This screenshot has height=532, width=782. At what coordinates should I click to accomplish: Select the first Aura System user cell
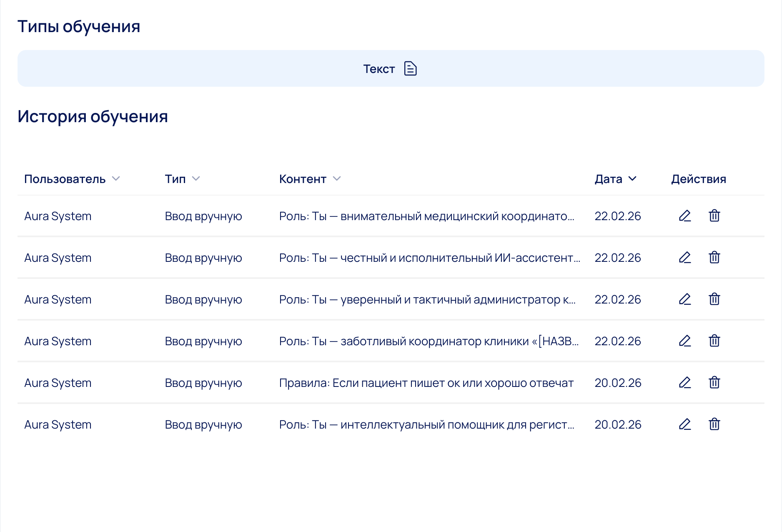(58, 216)
